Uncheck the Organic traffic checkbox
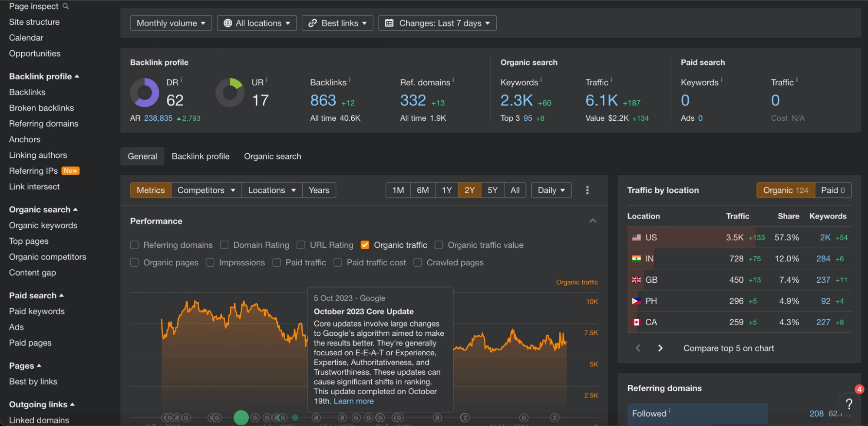This screenshot has height=426, width=868. click(x=365, y=245)
